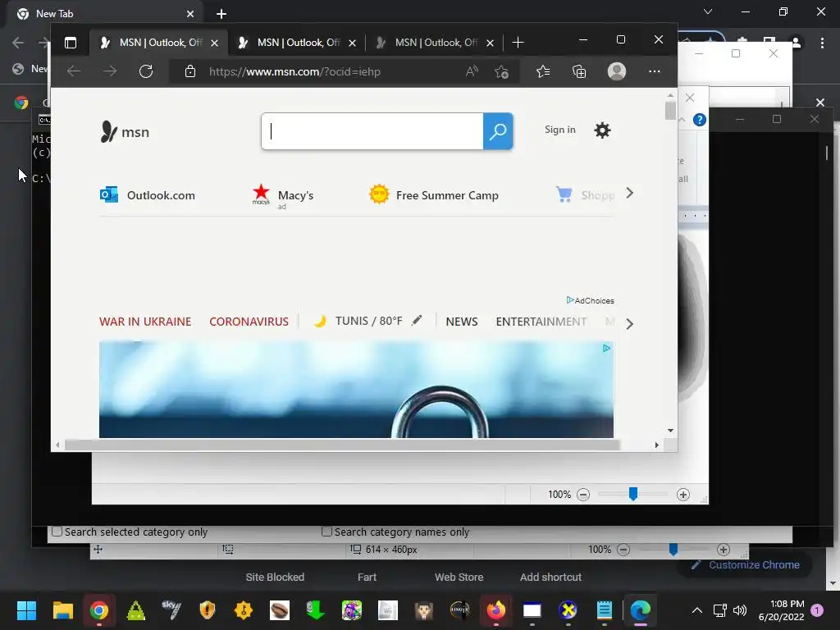This screenshot has height=630, width=840.
Task: Open Microsoft Edge taskbar icon
Action: (x=640, y=610)
